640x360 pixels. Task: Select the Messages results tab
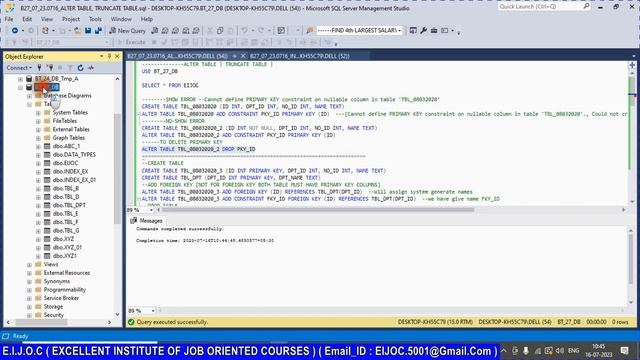[x=147, y=221]
